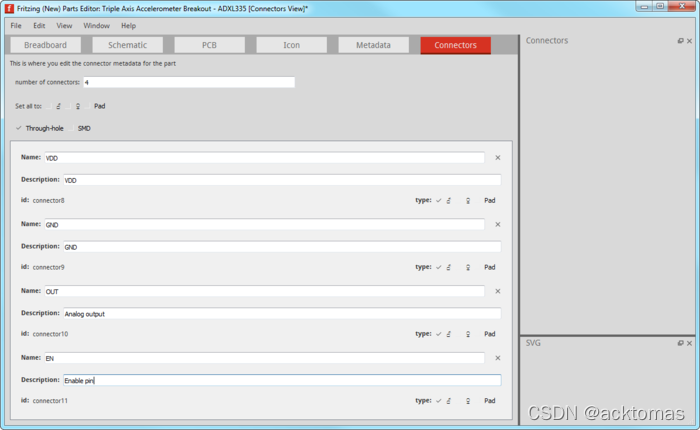Click the Connectors dock panel title
Image resolution: width=700 pixels, height=430 pixels.
pyautogui.click(x=547, y=41)
